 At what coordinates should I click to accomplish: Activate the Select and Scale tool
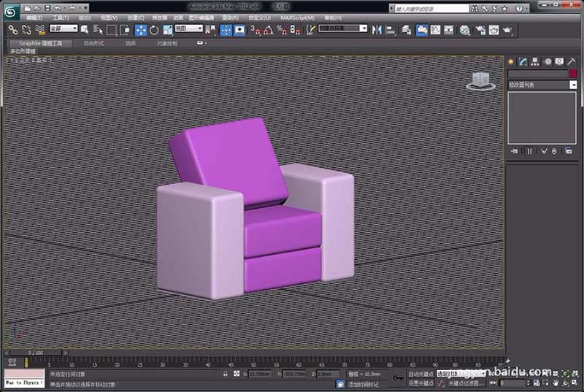168,30
